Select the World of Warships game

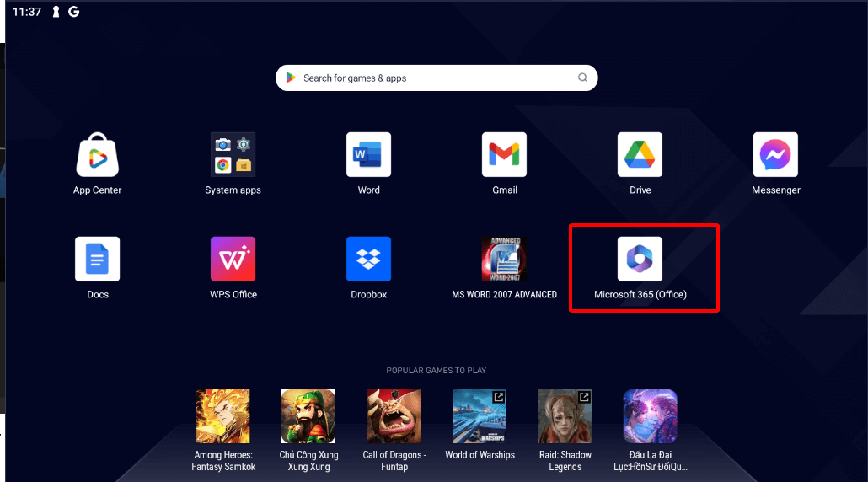coord(480,416)
